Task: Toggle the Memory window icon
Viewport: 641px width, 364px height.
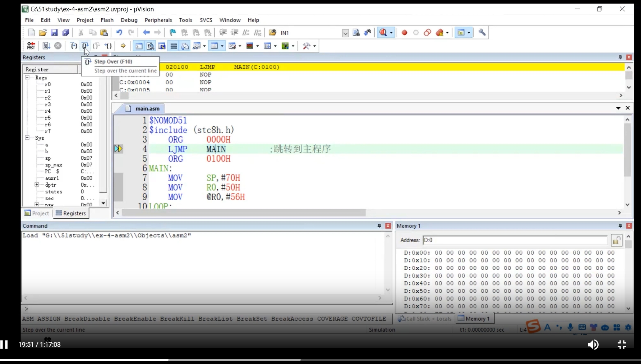Action: tap(215, 46)
